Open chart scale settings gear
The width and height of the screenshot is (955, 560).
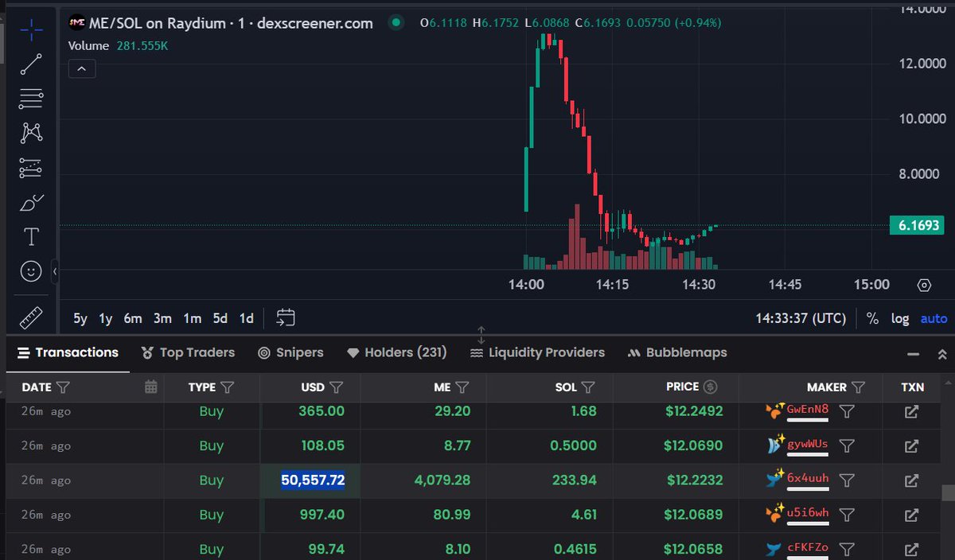coord(924,285)
